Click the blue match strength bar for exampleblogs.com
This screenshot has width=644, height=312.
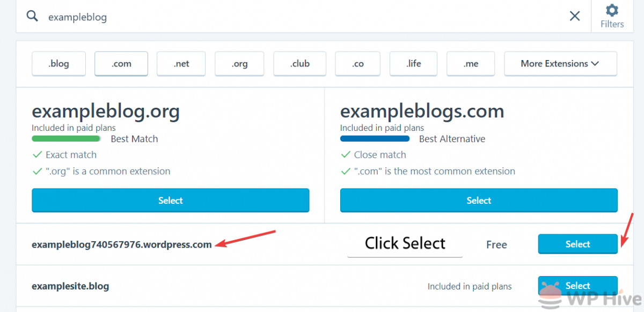point(375,138)
